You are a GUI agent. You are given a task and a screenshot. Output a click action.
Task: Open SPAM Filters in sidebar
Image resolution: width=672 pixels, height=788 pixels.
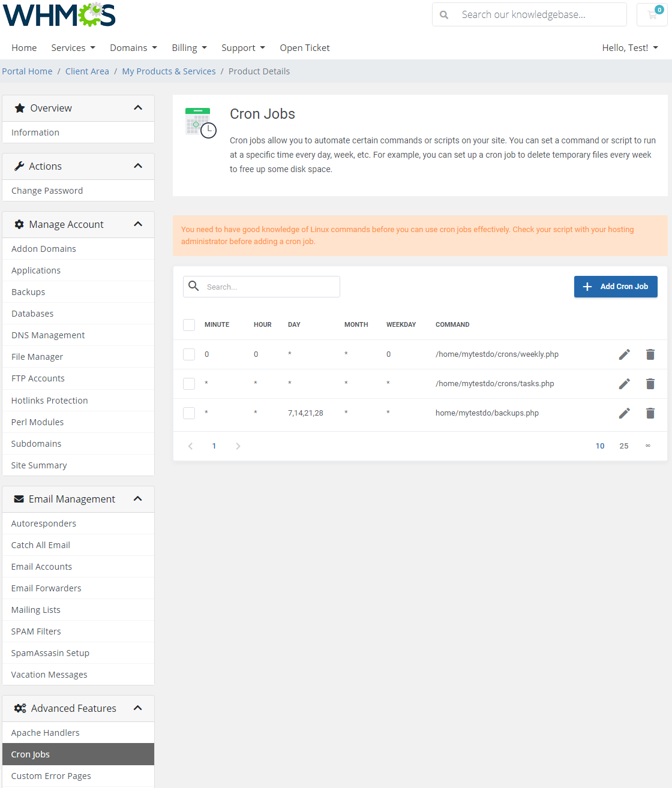(x=78, y=631)
